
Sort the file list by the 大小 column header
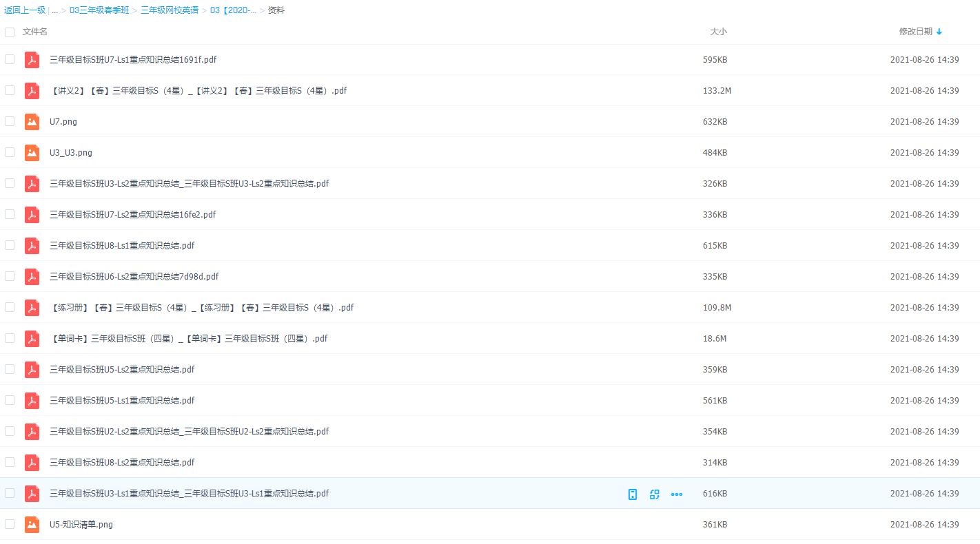tap(718, 32)
